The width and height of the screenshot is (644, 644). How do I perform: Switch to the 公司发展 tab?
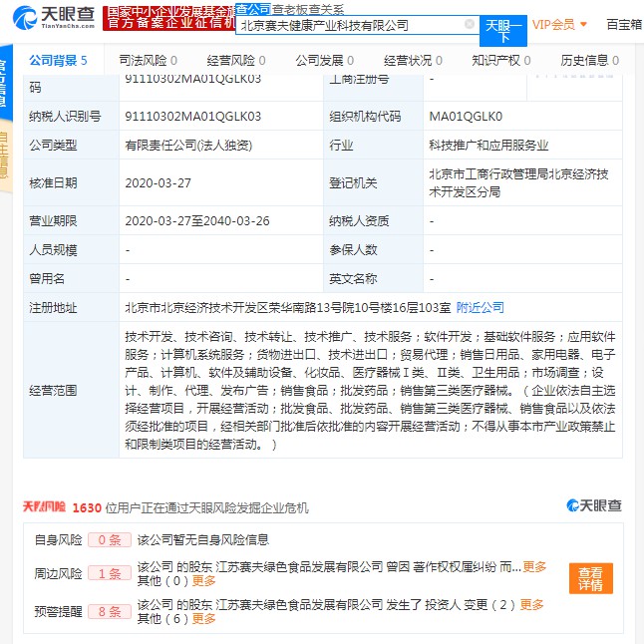point(324,61)
